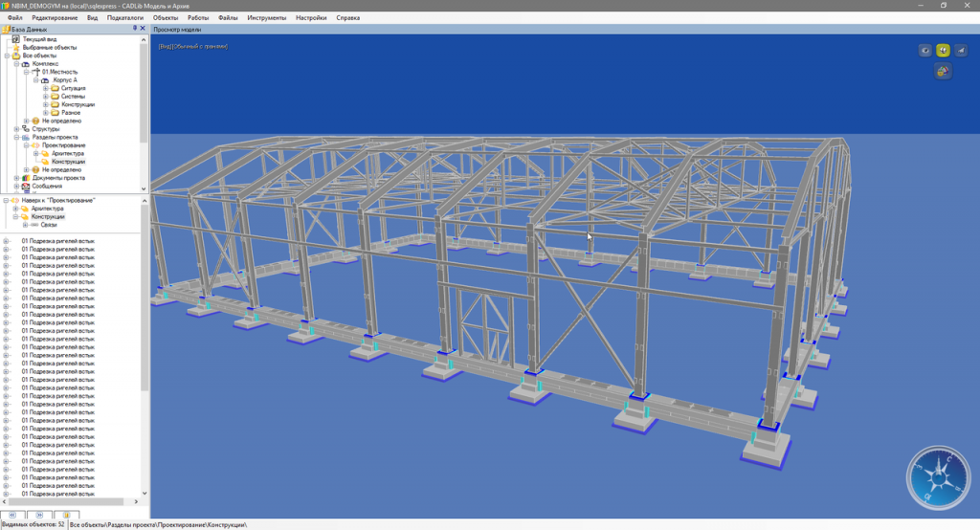The width and height of the screenshot is (980, 530).
Task: Click the forward navigation tab with right arrows
Action: (x=39, y=515)
